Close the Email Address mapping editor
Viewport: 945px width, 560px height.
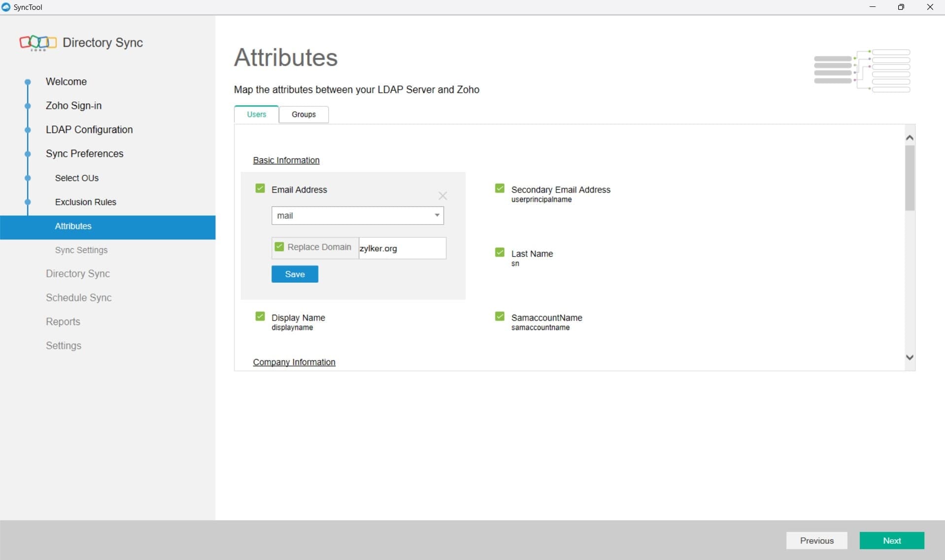pyautogui.click(x=442, y=196)
